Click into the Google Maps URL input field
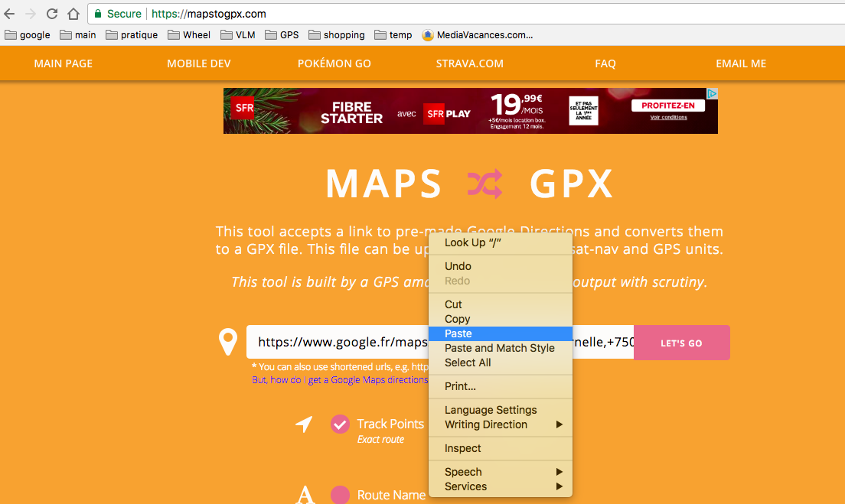Image resolution: width=845 pixels, height=504 pixels. [x=440, y=342]
